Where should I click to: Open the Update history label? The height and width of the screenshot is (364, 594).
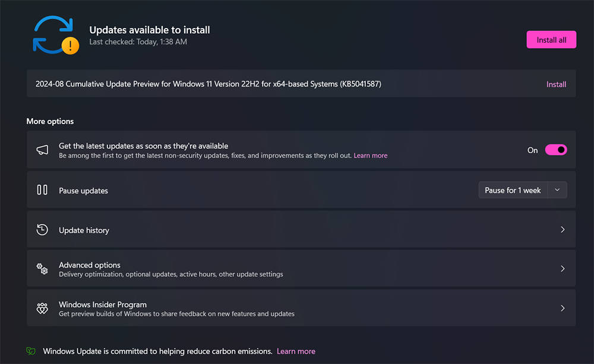(x=84, y=230)
